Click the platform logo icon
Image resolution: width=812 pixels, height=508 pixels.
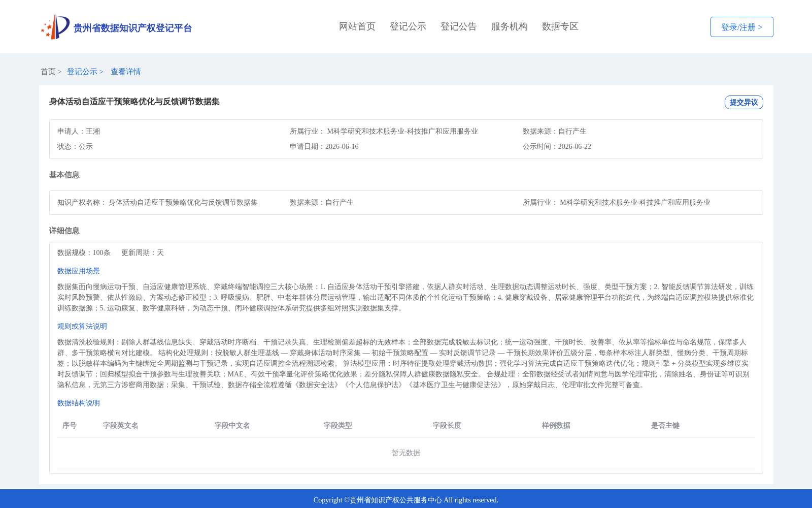55,27
